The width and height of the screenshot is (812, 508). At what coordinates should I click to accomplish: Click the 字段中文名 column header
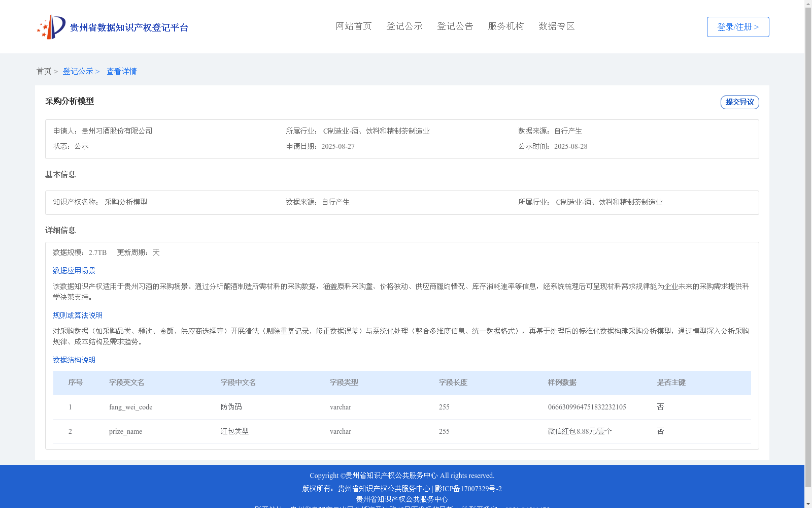[239, 383]
